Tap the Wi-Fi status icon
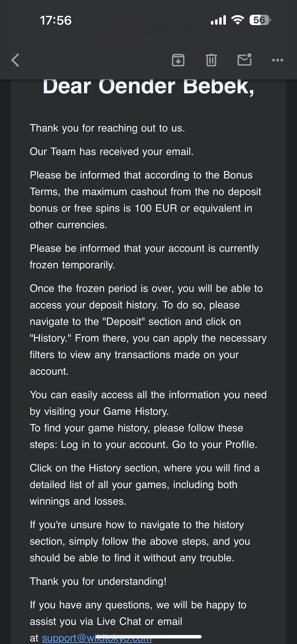The width and height of the screenshot is (297, 644). point(238,20)
